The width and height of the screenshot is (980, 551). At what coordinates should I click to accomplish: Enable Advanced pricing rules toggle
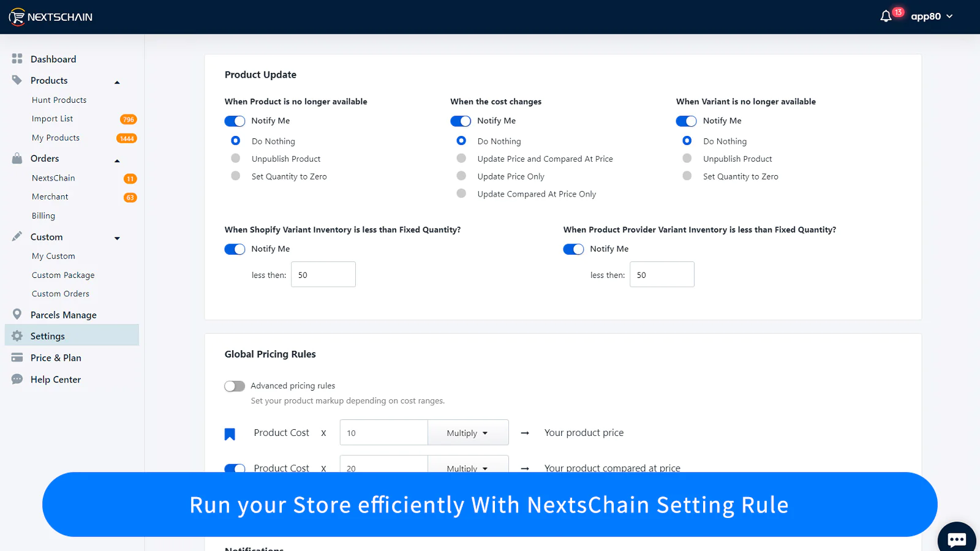click(x=235, y=386)
